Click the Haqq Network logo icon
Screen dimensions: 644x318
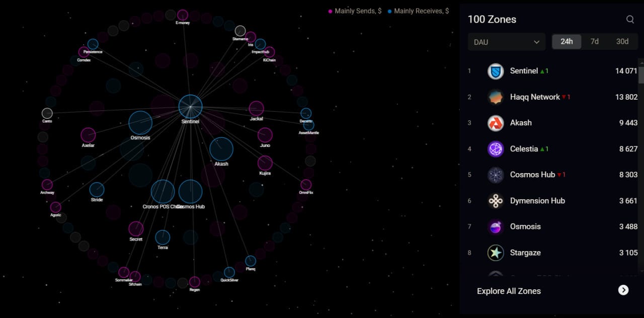496,97
